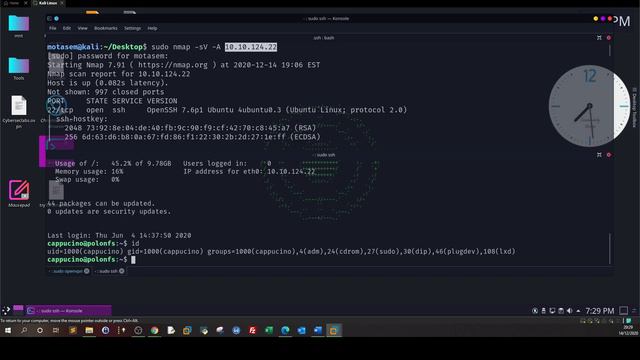This screenshot has width=640, height=360.
Task: Open File Explorer from Windows taskbar
Action: pos(89,330)
